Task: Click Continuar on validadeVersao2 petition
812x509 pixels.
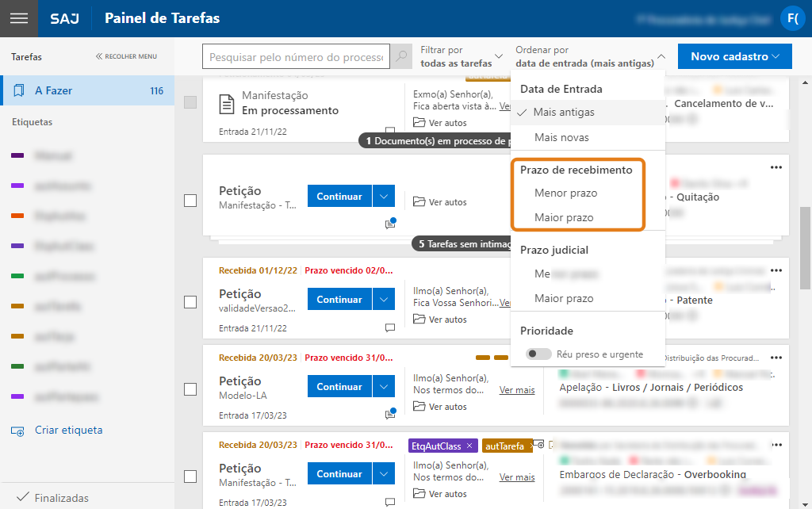Action: (339, 300)
